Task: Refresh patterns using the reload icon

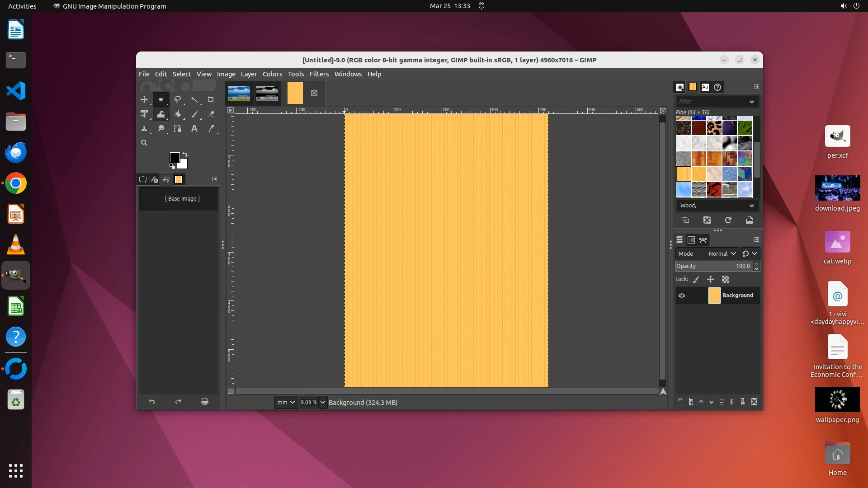Action: click(728, 220)
